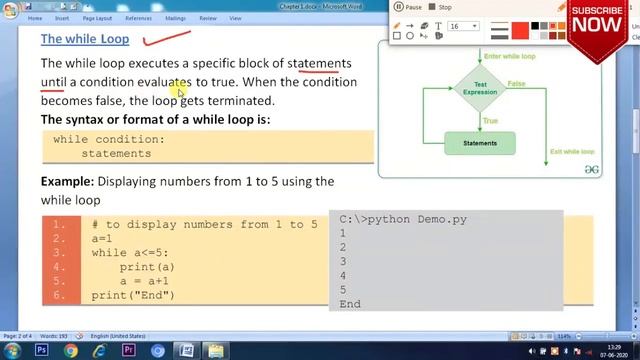640x360 pixels.
Task: Pick the dark gray color swatch
Action: (x=544, y=26)
